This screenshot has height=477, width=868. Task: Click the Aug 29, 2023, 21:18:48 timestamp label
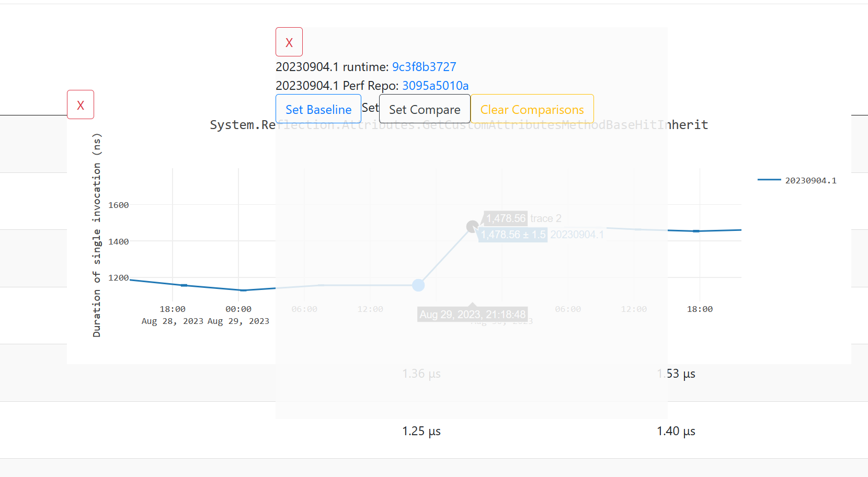click(472, 313)
